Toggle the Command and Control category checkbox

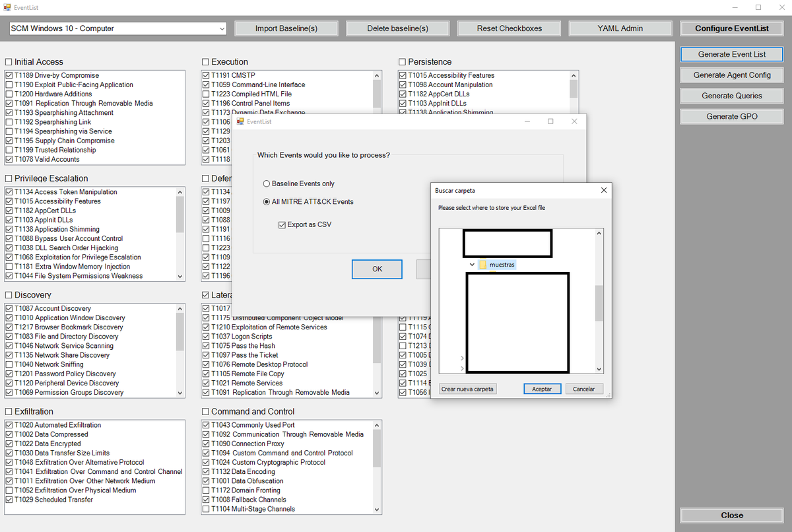point(205,412)
